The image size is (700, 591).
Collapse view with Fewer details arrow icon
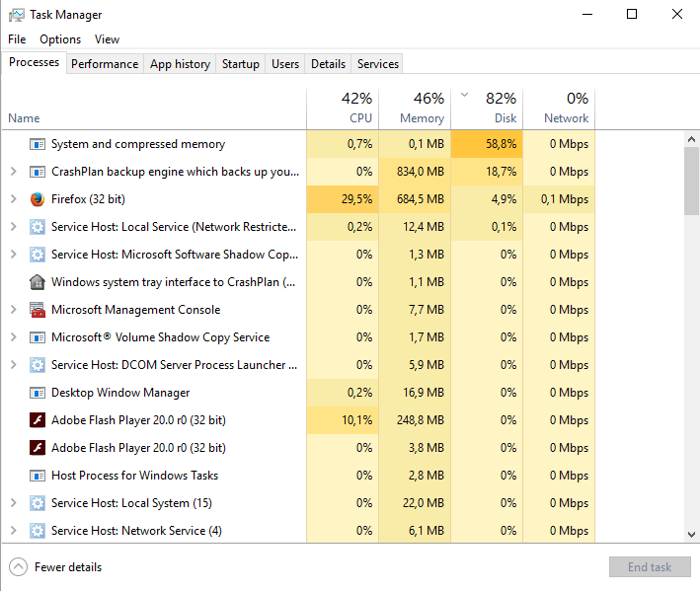(x=18, y=567)
